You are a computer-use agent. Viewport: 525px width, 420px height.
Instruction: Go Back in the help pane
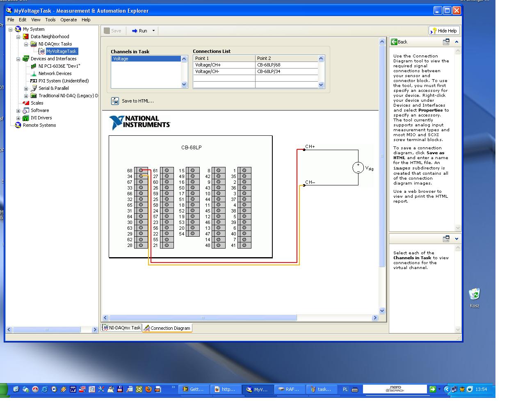point(399,42)
